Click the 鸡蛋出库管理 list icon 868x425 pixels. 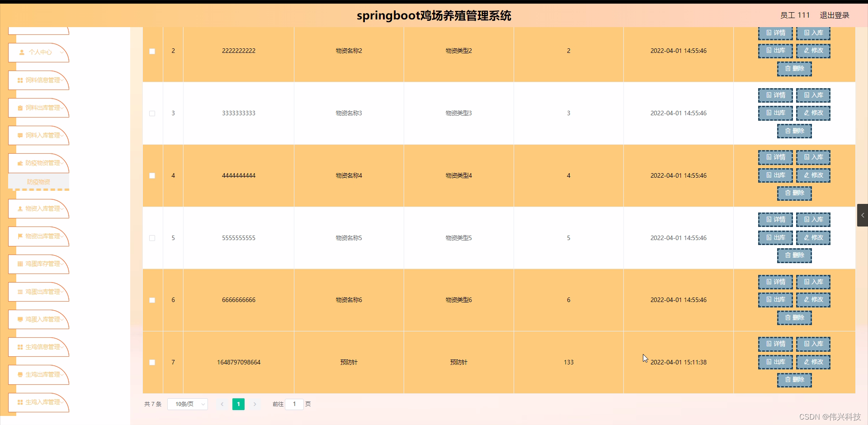point(19,292)
